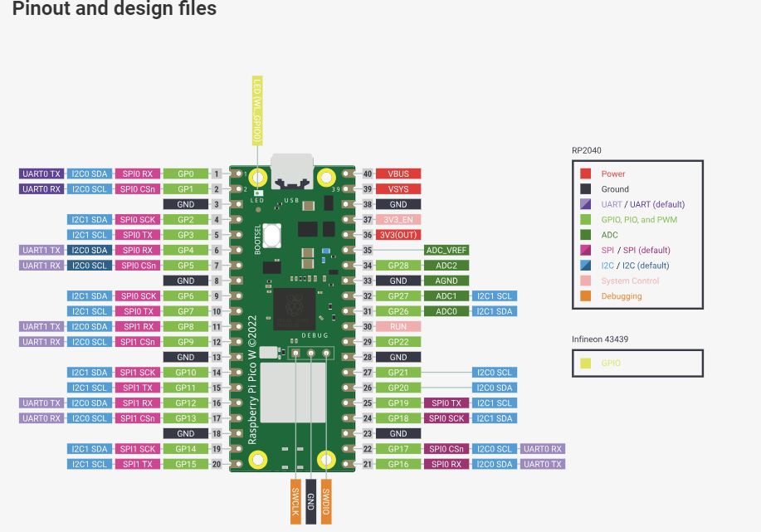Click the RP2040 chip with raspberry logo
The image size is (761, 532).
tap(294, 310)
